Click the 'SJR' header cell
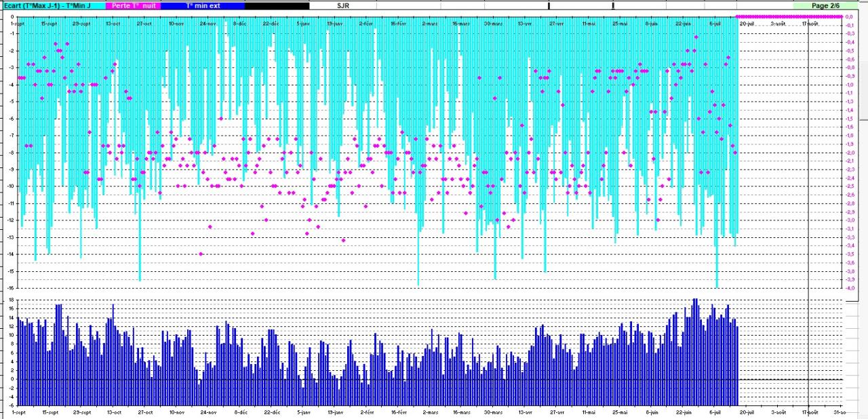Viewport: 868px width, 419px height. 343,5
